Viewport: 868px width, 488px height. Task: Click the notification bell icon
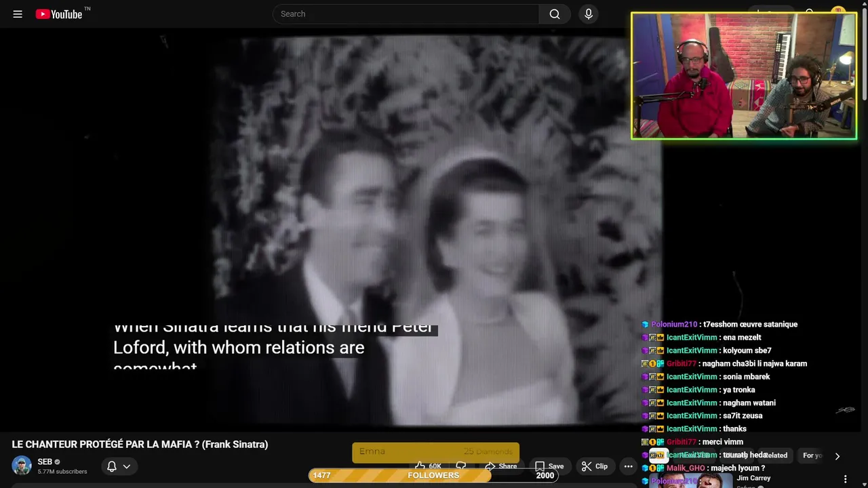[112, 466]
